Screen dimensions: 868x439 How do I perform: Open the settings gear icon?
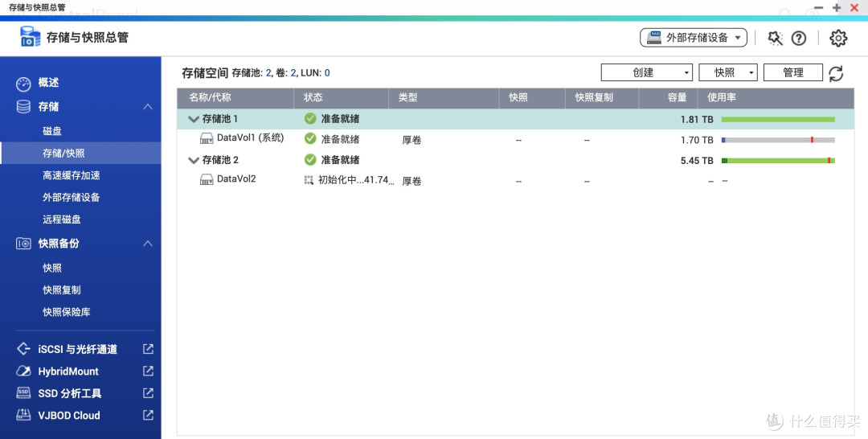[x=838, y=38]
